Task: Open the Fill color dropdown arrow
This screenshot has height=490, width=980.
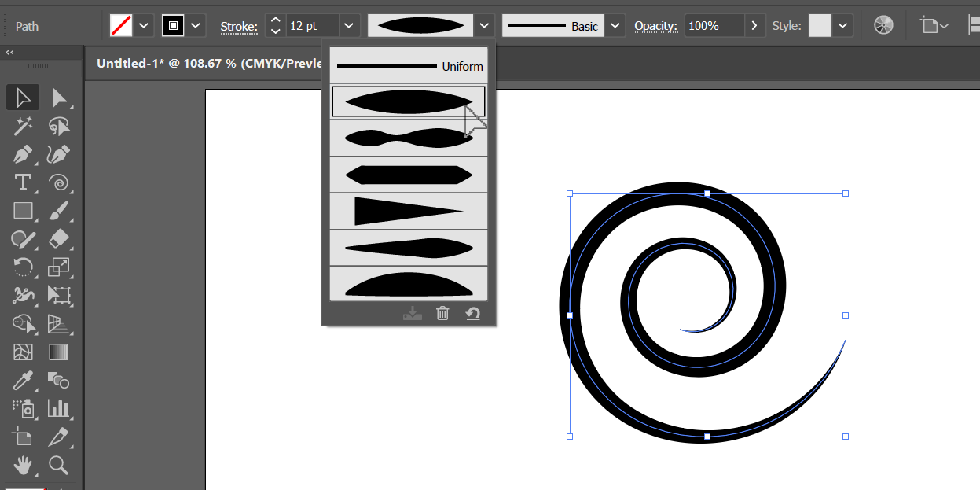Action: tap(143, 26)
